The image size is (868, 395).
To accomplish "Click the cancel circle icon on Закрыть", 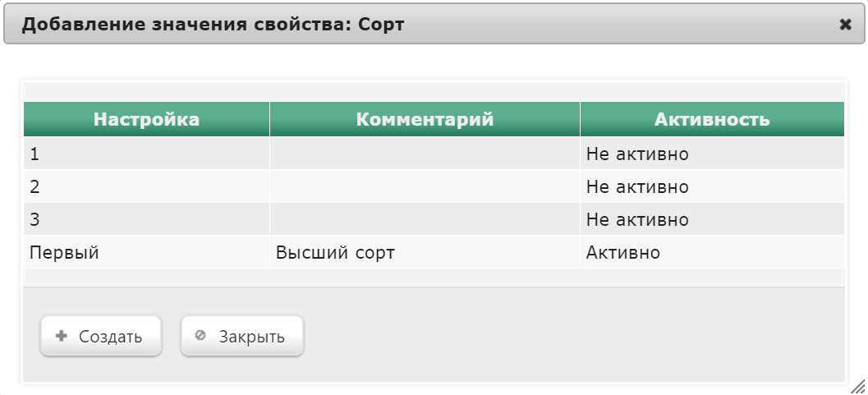I will [201, 335].
